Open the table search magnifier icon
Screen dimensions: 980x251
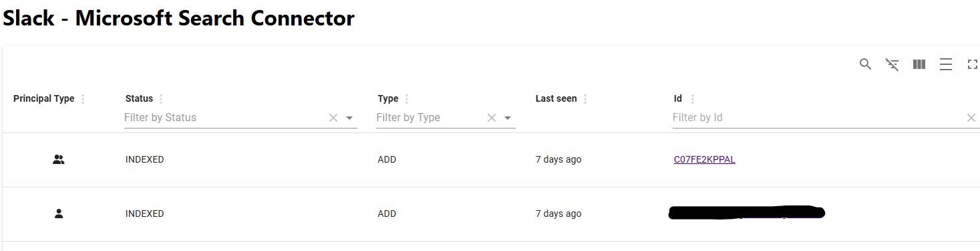click(865, 64)
